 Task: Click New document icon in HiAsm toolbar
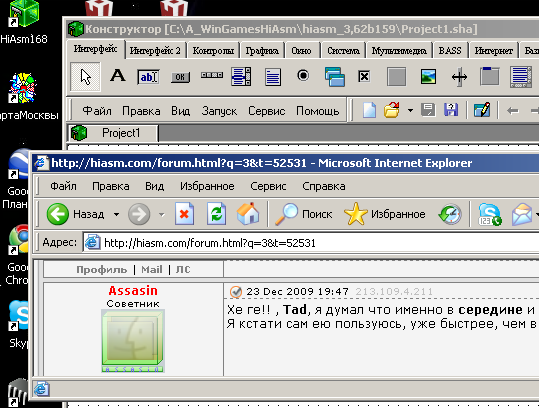coord(369,110)
